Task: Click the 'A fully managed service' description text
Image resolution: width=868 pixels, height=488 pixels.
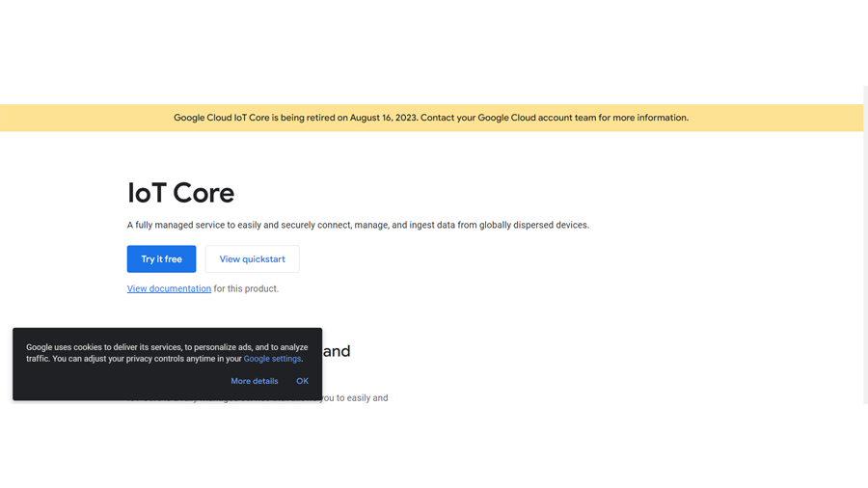Action: point(358,225)
